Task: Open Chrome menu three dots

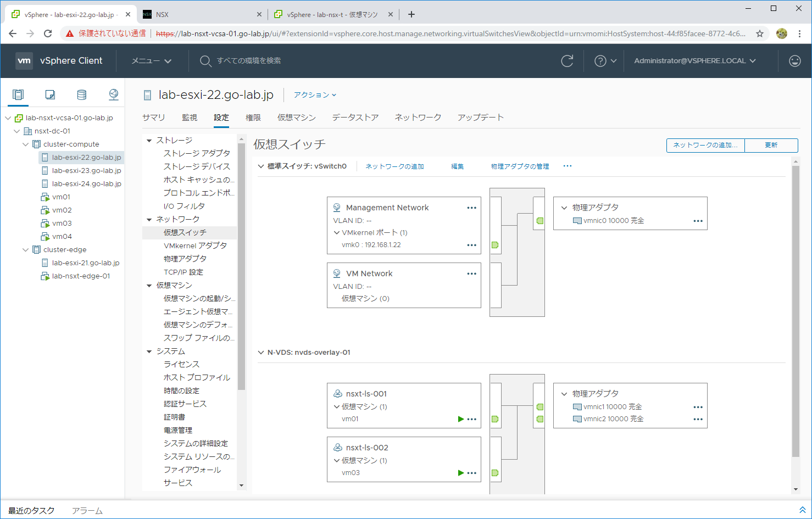Action: pyautogui.click(x=799, y=34)
